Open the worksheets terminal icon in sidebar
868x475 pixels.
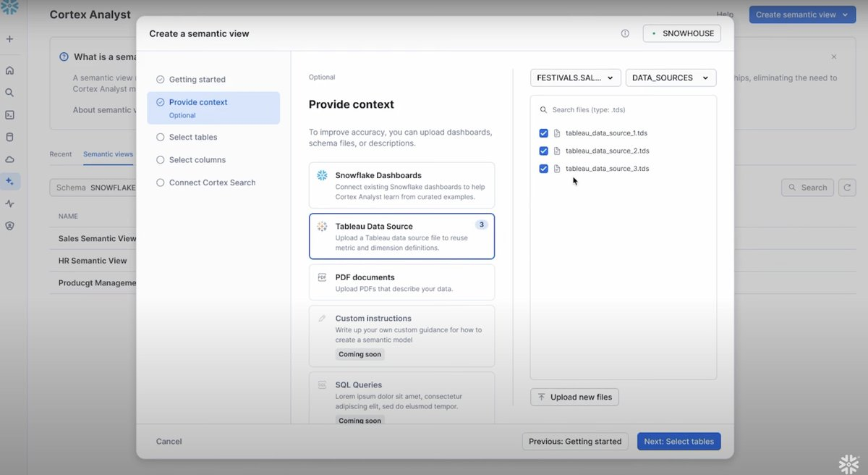9,114
